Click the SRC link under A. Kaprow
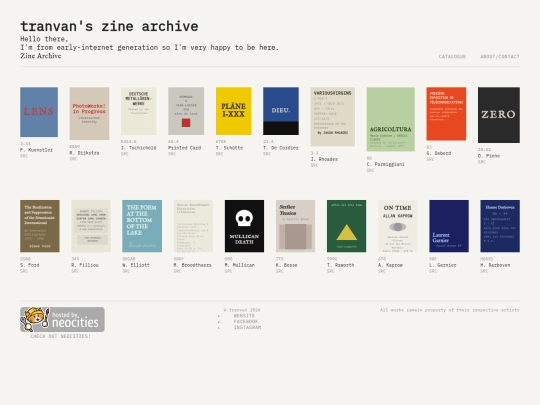 tap(382, 271)
